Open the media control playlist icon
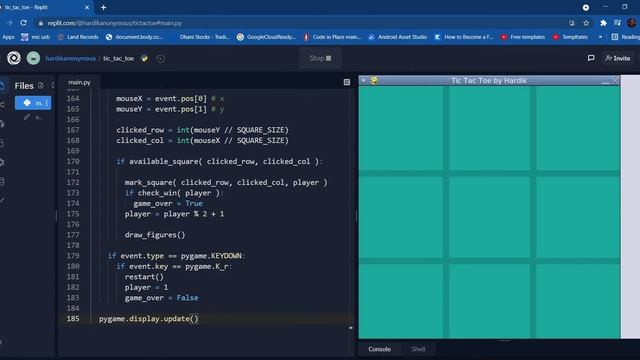 (x=617, y=23)
